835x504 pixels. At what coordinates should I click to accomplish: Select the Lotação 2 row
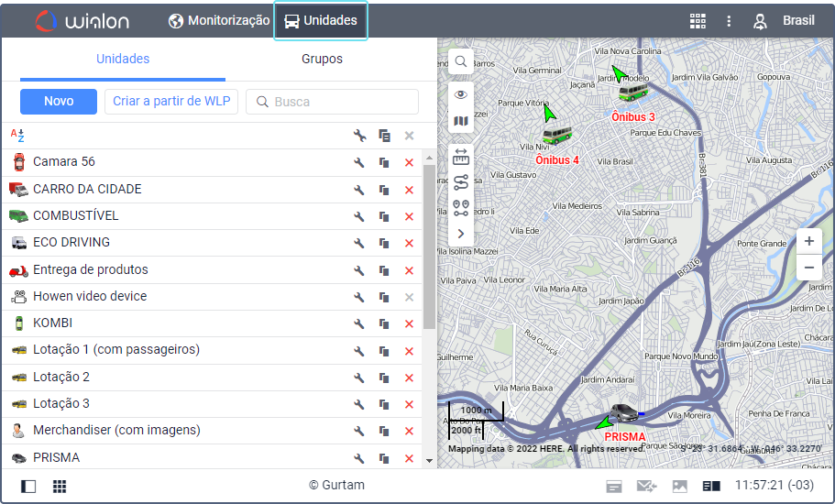click(x=212, y=378)
